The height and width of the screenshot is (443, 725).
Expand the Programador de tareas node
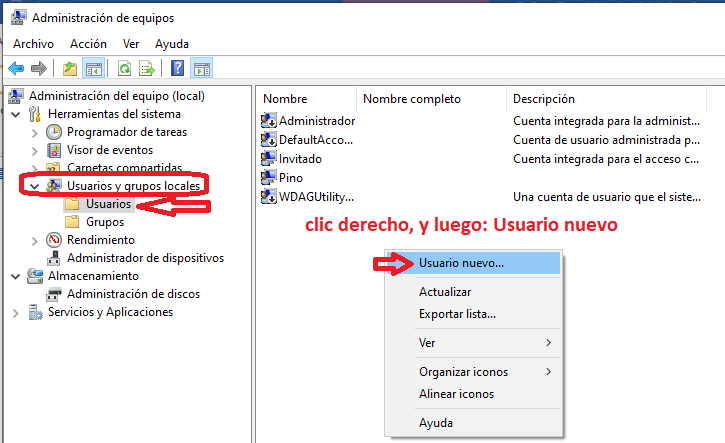click(x=35, y=133)
